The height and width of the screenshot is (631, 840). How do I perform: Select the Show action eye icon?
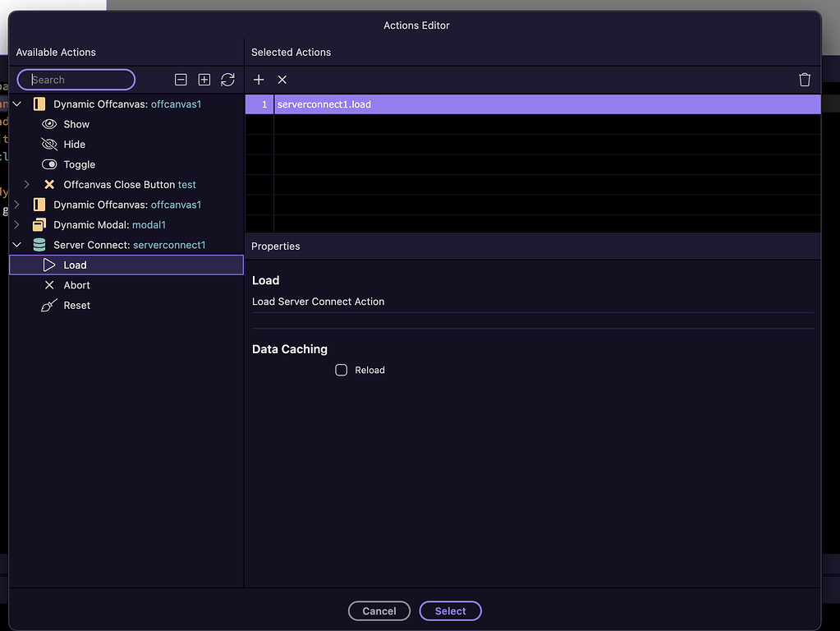pos(49,124)
